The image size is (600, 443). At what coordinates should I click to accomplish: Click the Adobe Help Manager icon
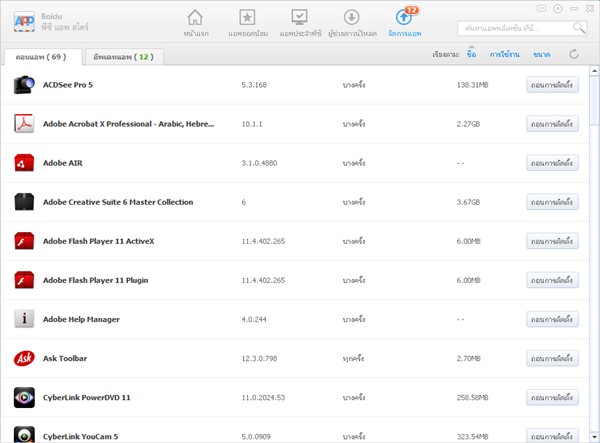click(x=24, y=319)
